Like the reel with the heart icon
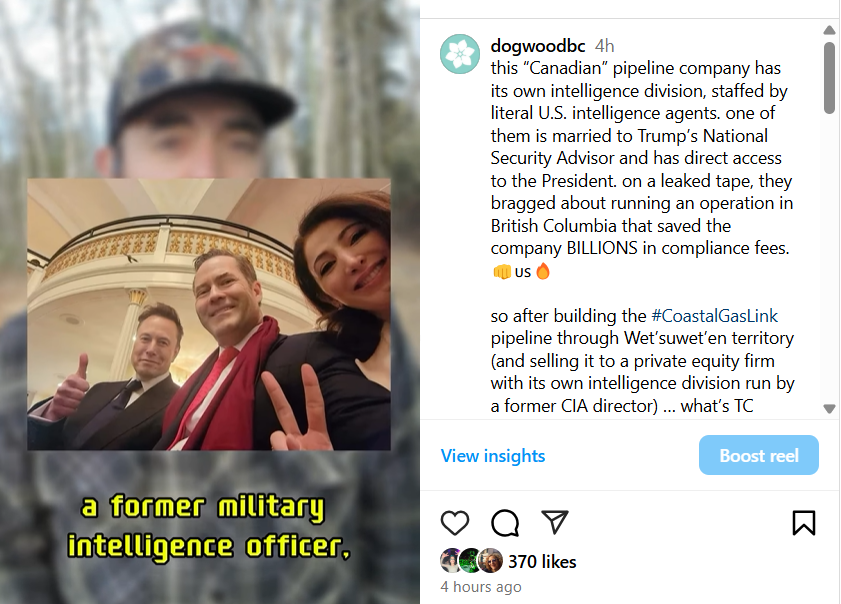The image size is (841, 604). 455,522
